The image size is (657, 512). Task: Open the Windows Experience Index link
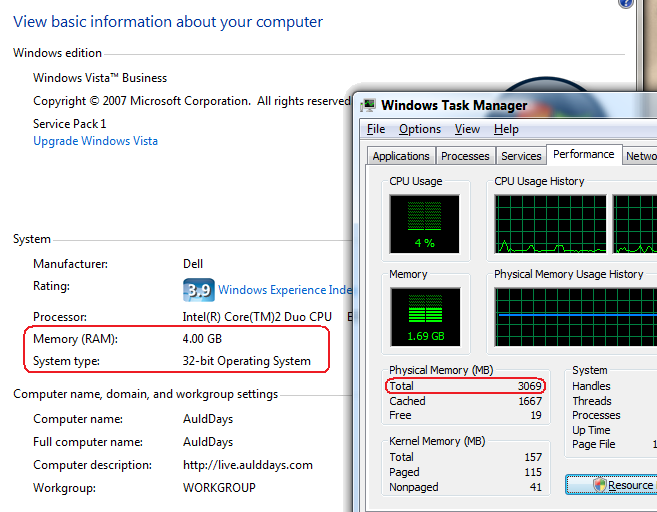pyautogui.click(x=285, y=290)
